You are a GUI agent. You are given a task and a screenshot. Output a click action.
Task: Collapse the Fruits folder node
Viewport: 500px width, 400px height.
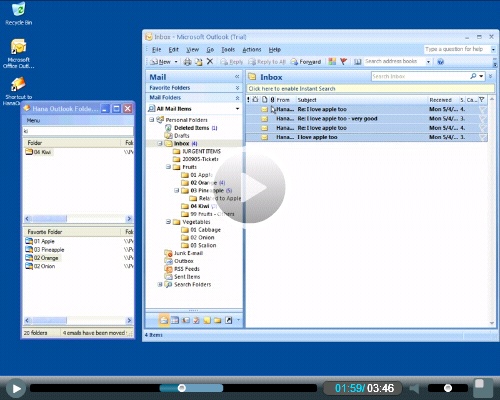tap(168, 167)
